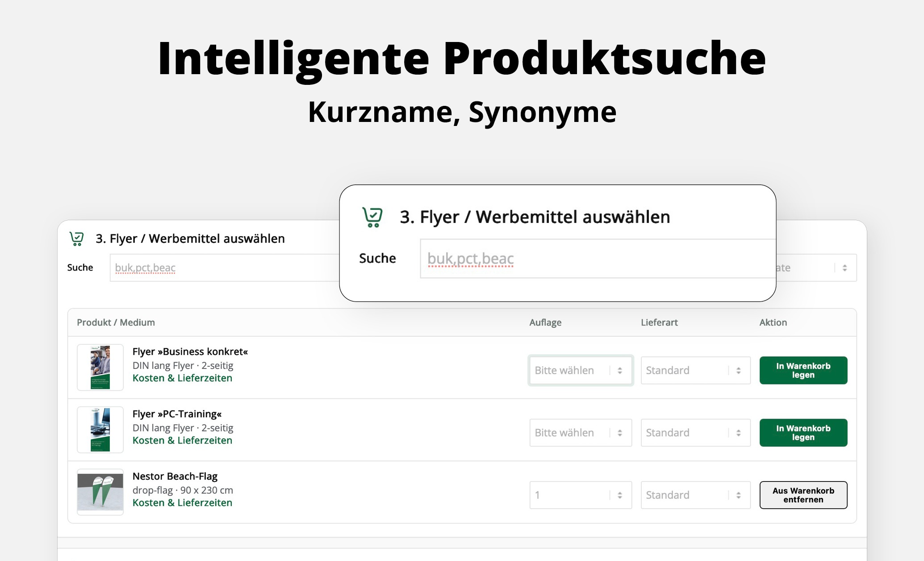
Task: Open the Business konkret flyer thumbnail
Action: click(x=100, y=367)
